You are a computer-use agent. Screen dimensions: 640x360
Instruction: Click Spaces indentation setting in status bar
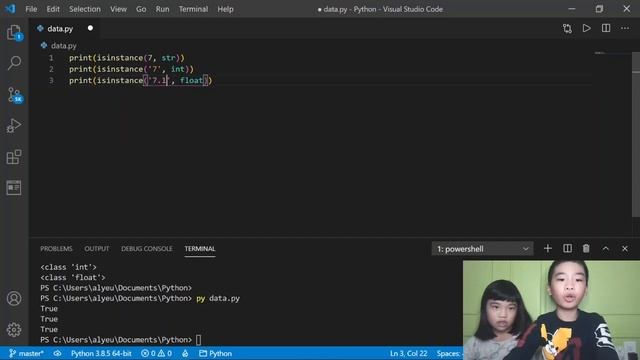click(449, 353)
